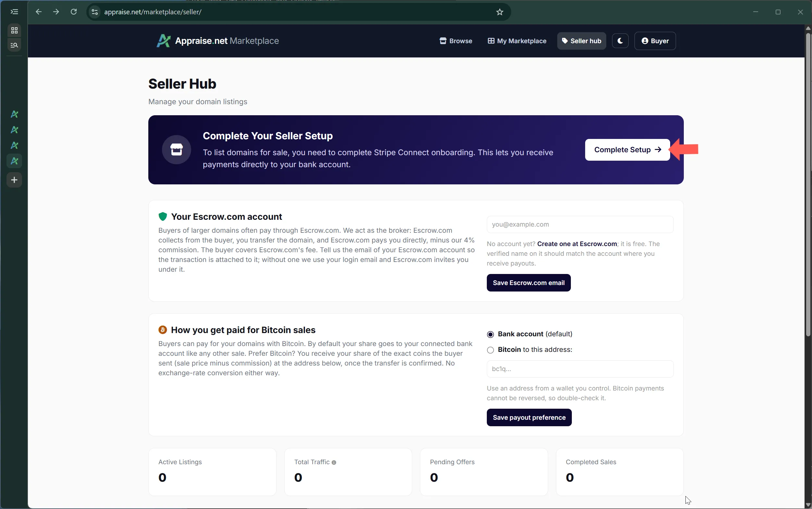Click the Save Escrow.com email button
The height and width of the screenshot is (509, 812).
(x=528, y=283)
